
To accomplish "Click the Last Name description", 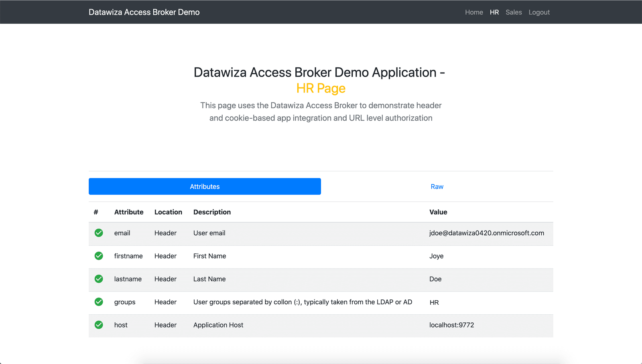I will point(209,279).
